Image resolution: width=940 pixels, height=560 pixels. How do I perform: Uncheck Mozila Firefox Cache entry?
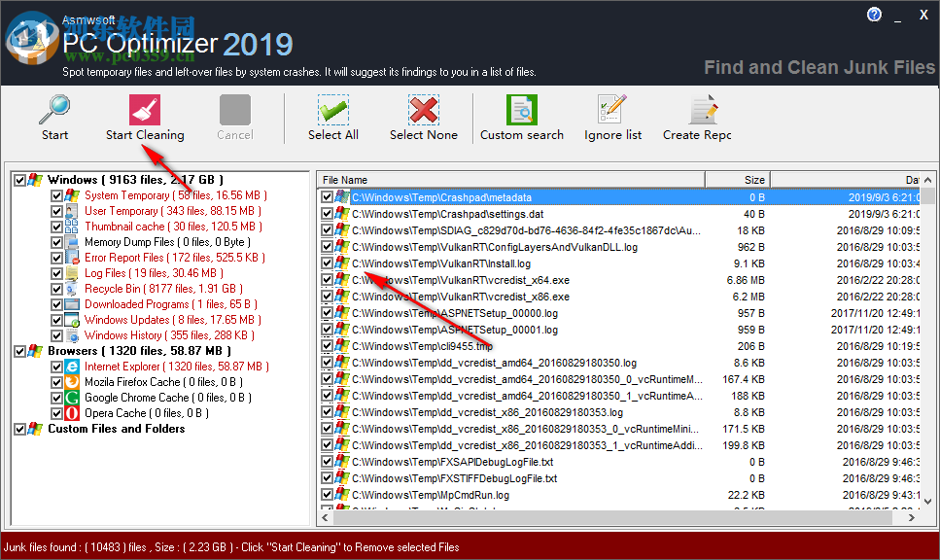56,381
